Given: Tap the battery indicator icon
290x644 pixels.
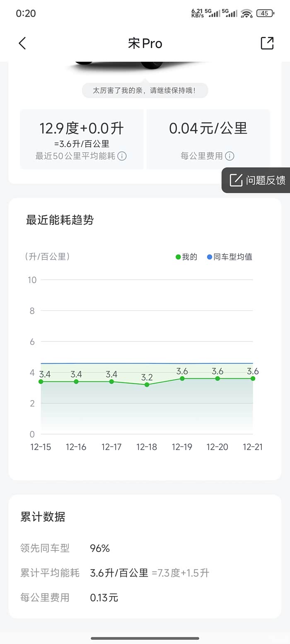Looking at the screenshot, I should [x=265, y=13].
